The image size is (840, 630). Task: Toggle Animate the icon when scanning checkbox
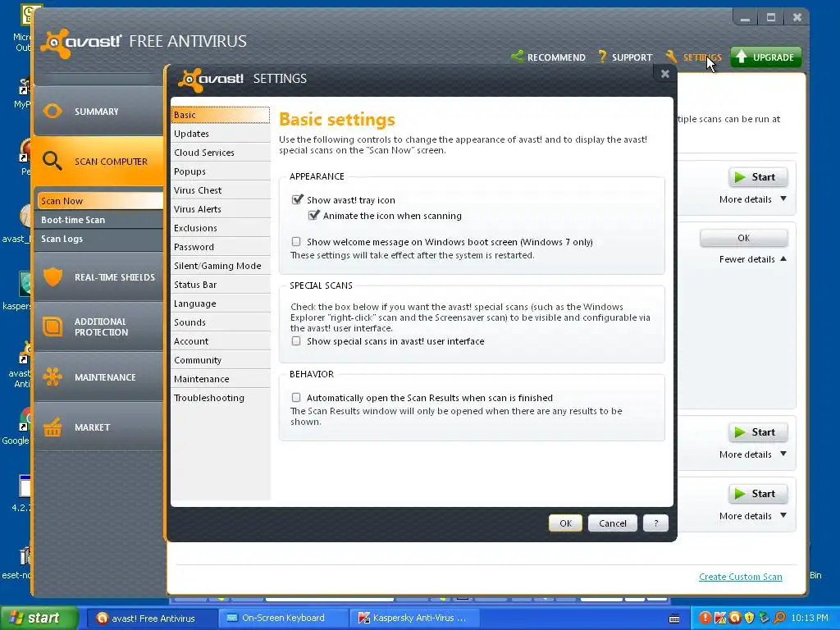313,215
